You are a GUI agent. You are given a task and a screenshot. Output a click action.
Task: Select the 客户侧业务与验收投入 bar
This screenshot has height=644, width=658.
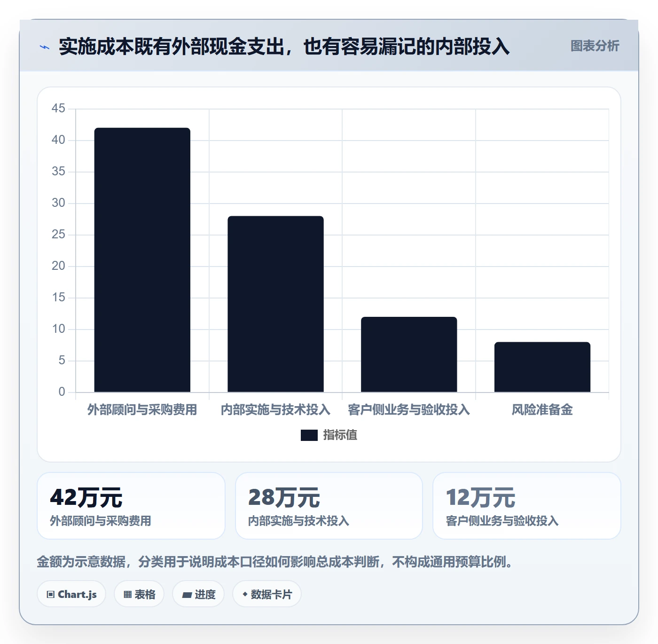409,354
